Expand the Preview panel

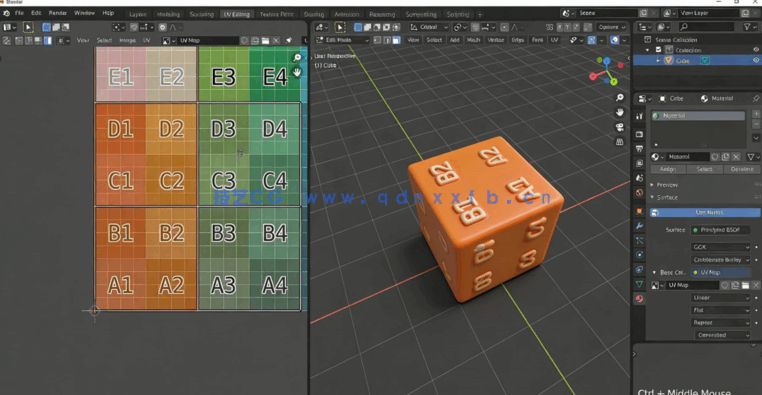667,185
